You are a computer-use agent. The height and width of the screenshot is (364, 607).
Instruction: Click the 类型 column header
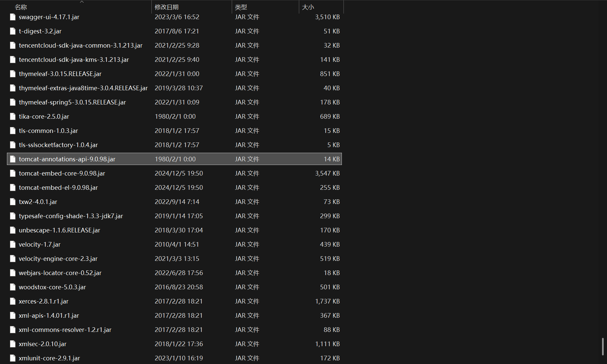coord(241,7)
